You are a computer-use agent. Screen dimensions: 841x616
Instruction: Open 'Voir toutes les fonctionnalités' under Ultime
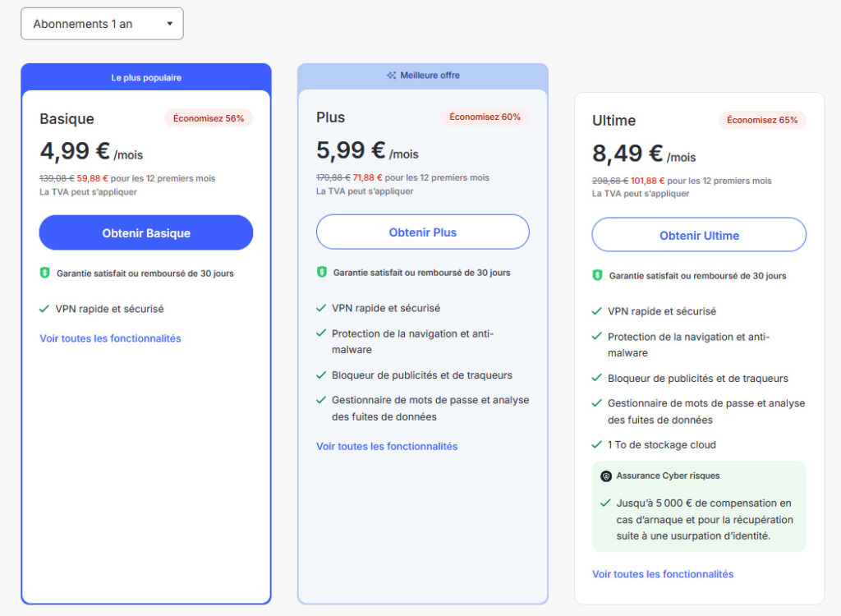662,574
